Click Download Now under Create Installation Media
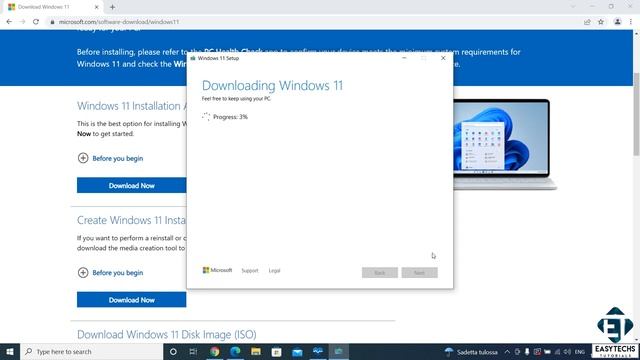Screen dimensions: 640x360 click(131, 300)
